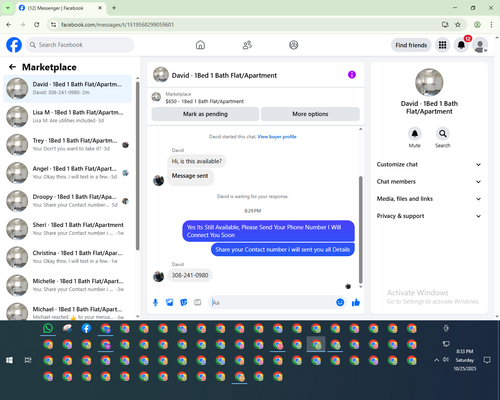Open Chrome three-dot menu

(x=491, y=25)
